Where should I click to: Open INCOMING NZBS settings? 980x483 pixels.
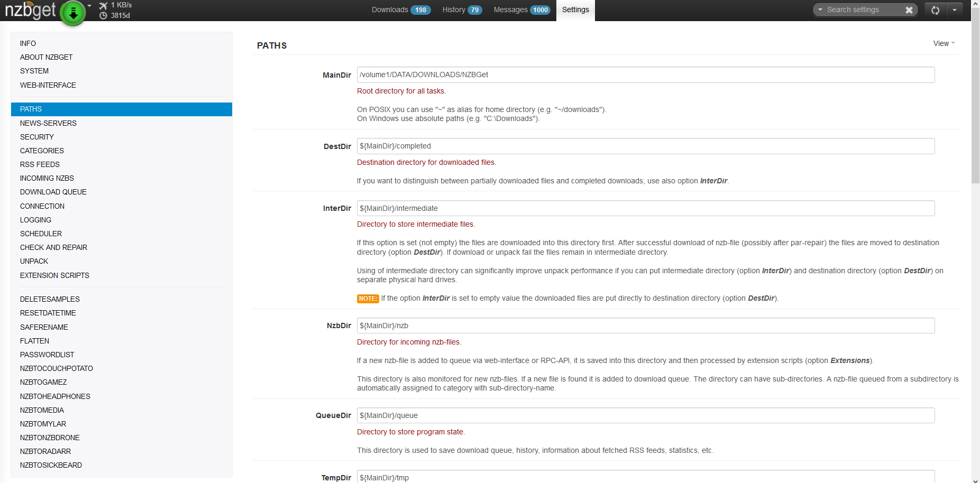[122, 178]
